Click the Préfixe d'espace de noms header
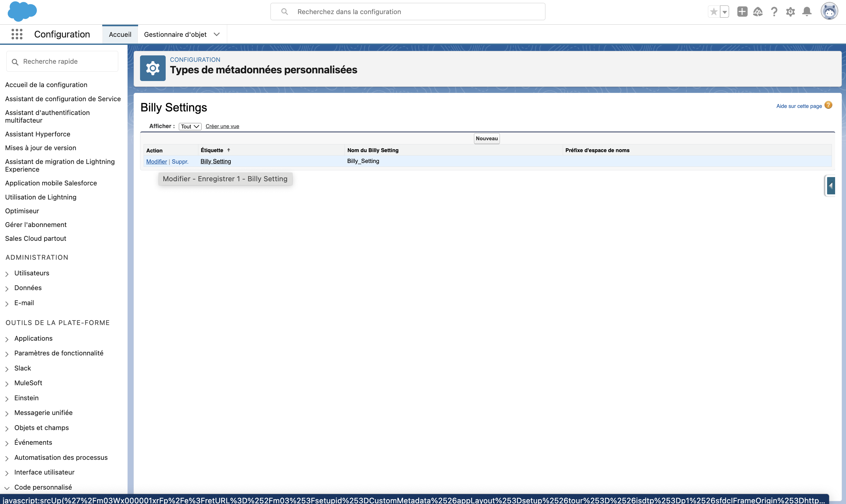This screenshot has width=846, height=504. tap(597, 150)
